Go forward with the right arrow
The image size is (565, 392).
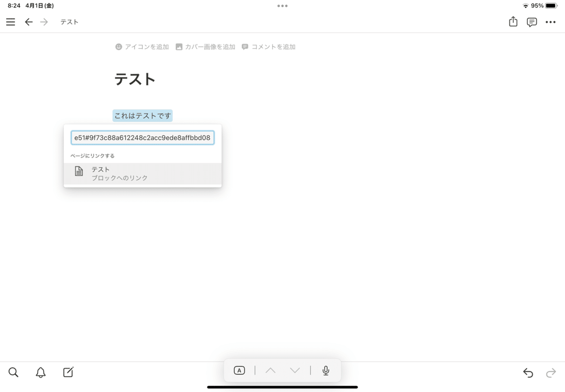pyautogui.click(x=44, y=22)
